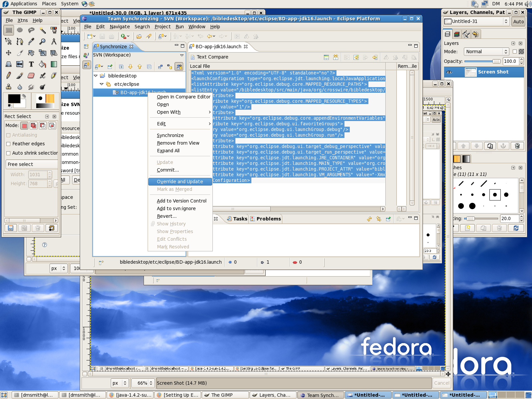Viewport: 532px width, 399px height.
Task: Toggle Auto shrink selection checkbox
Action: coord(9,153)
